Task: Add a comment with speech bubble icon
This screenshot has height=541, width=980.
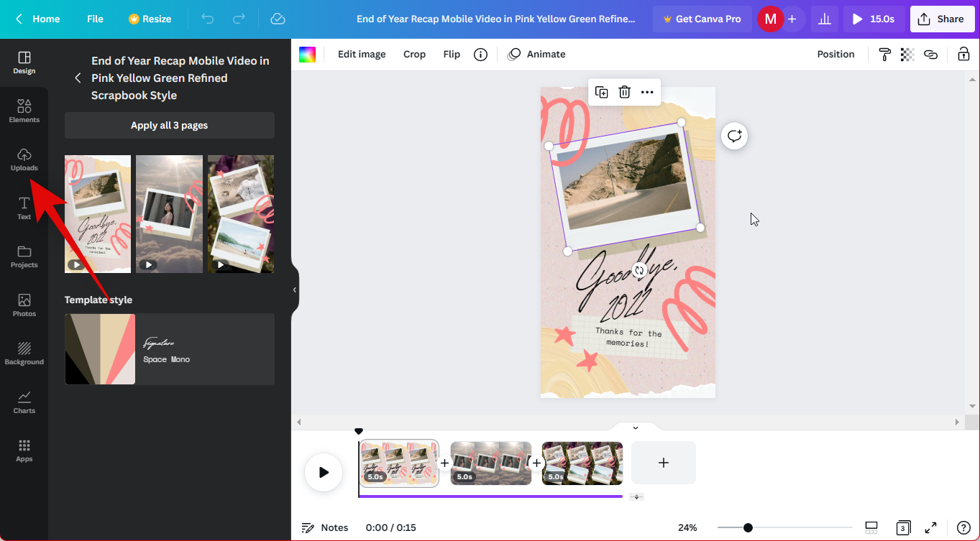Action: (x=734, y=136)
